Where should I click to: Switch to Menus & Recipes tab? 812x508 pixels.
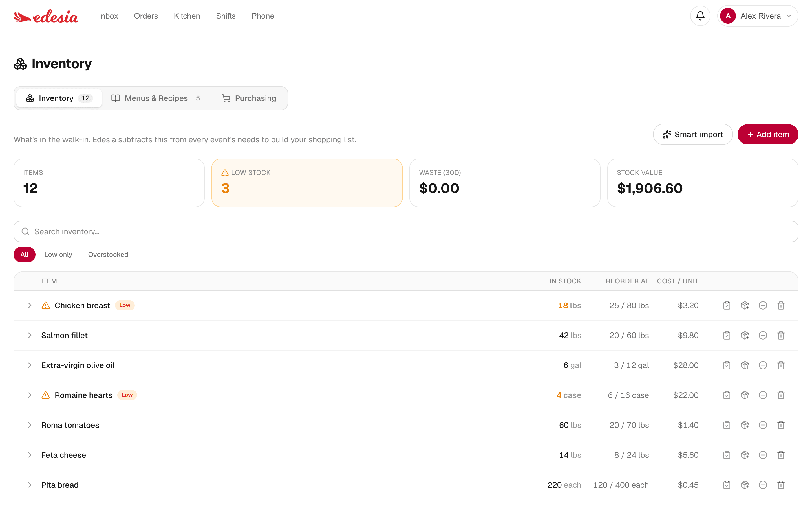(x=156, y=98)
